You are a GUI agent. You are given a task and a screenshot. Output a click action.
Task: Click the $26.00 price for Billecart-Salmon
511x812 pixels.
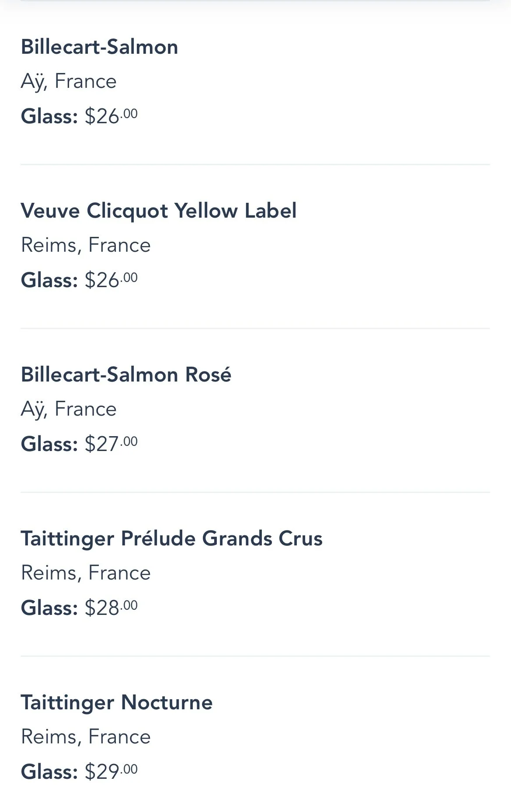coord(111,116)
